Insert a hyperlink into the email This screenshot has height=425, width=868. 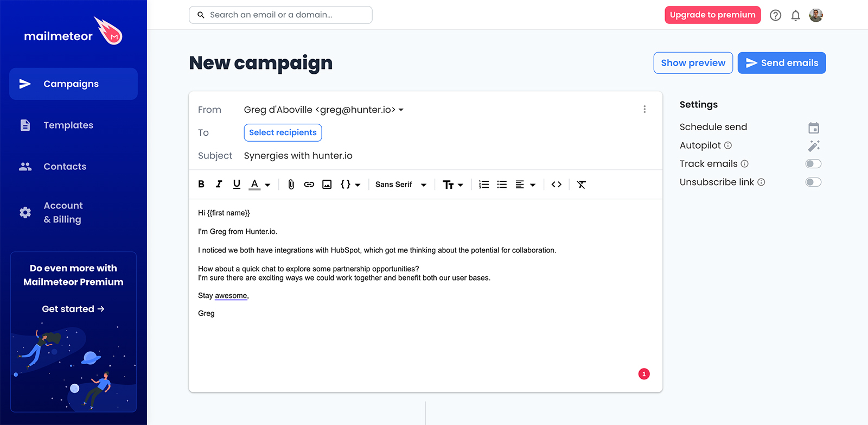coord(309,185)
